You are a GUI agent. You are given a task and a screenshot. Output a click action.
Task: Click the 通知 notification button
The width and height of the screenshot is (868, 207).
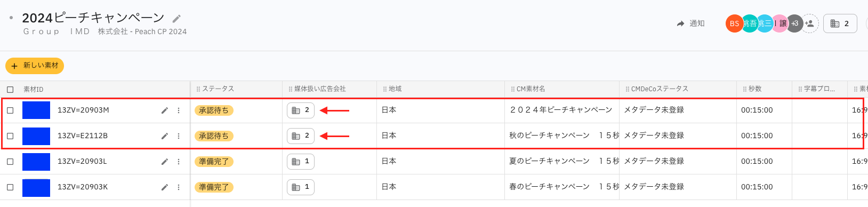691,23
